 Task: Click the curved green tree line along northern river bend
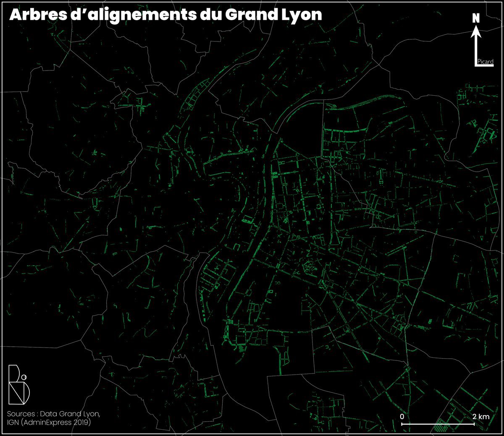pos(294,108)
